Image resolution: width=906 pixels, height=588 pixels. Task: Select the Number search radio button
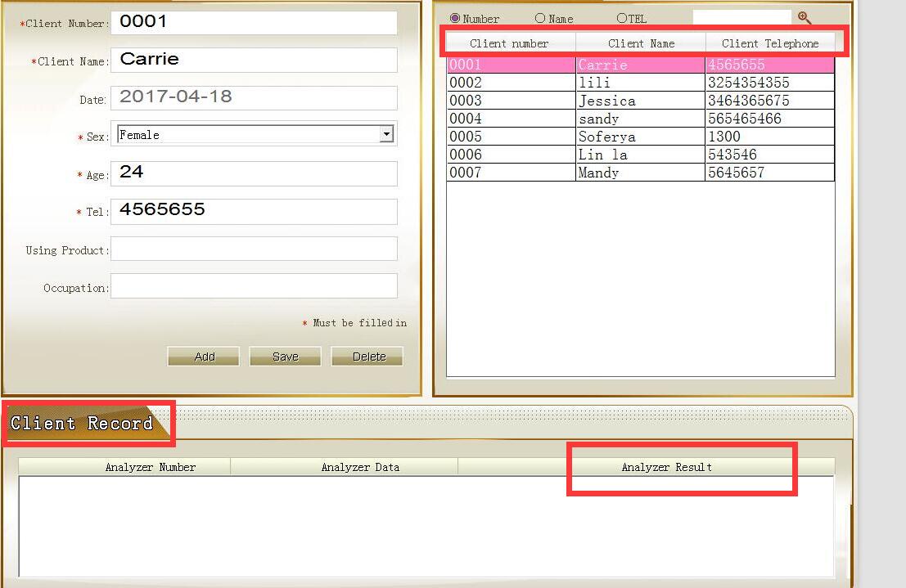455,19
